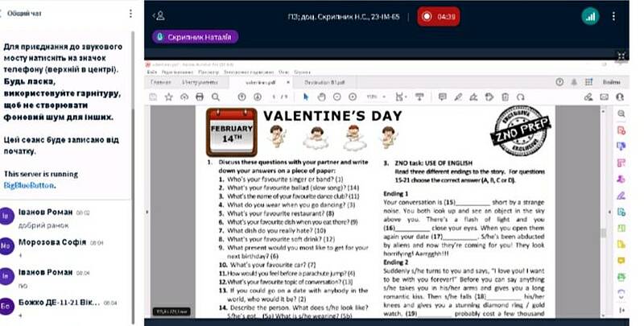Toggle the users list panel icon
This screenshot has height=326, width=644.
tap(159, 15)
